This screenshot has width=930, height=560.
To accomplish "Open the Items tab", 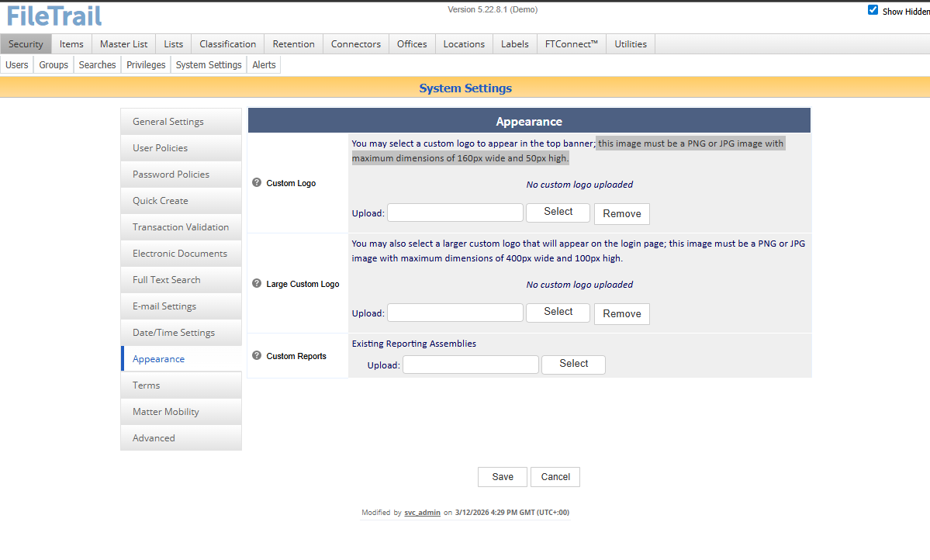I will tap(71, 44).
